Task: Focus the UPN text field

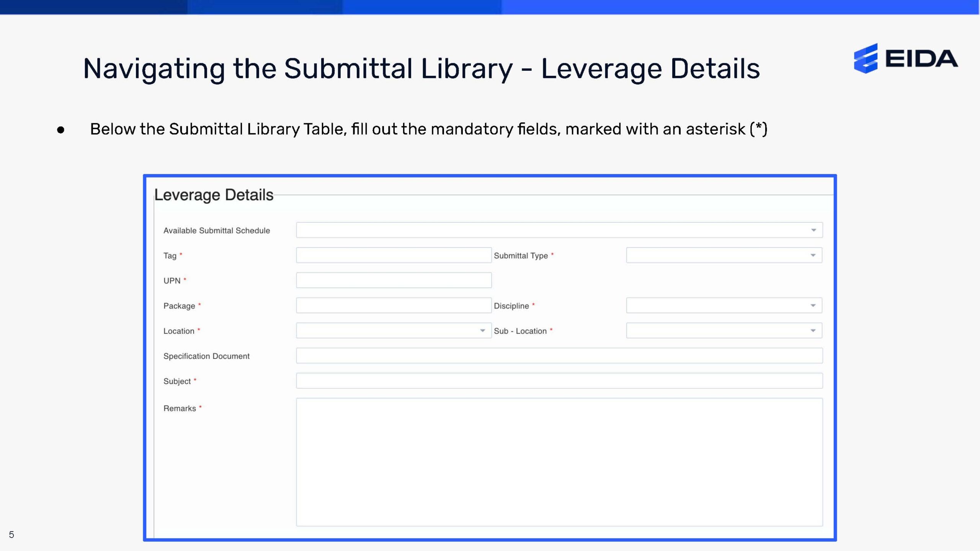Action: (394, 280)
